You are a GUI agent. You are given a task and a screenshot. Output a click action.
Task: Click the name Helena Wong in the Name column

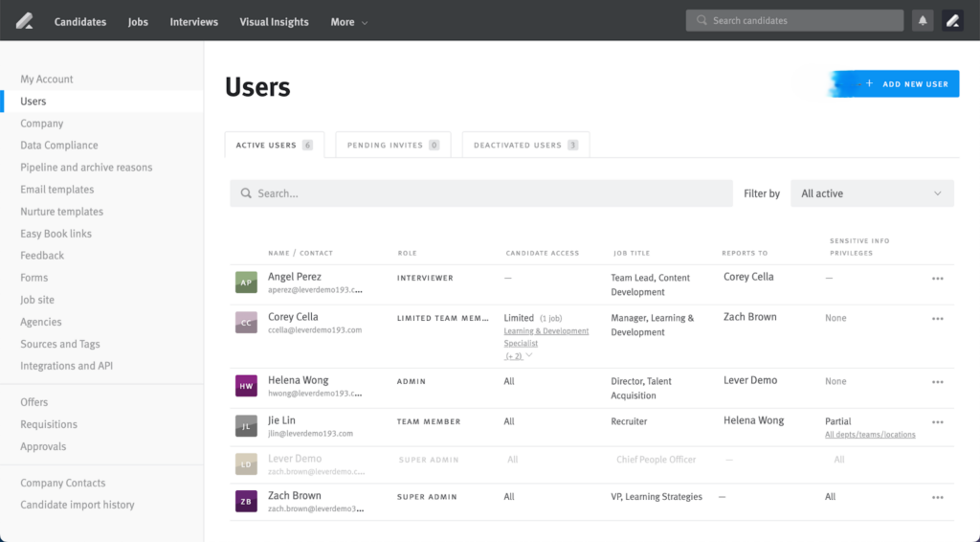299,380
